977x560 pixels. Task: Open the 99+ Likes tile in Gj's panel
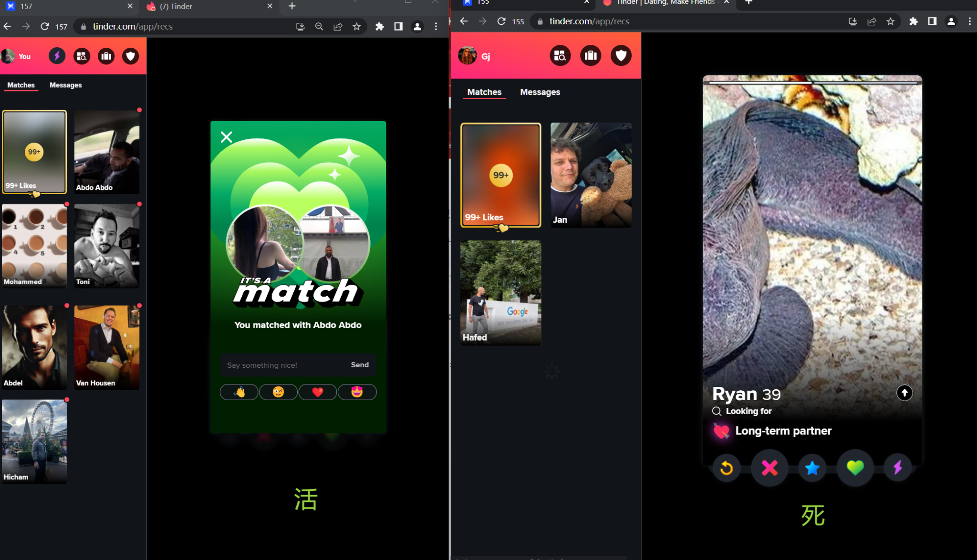pos(500,175)
